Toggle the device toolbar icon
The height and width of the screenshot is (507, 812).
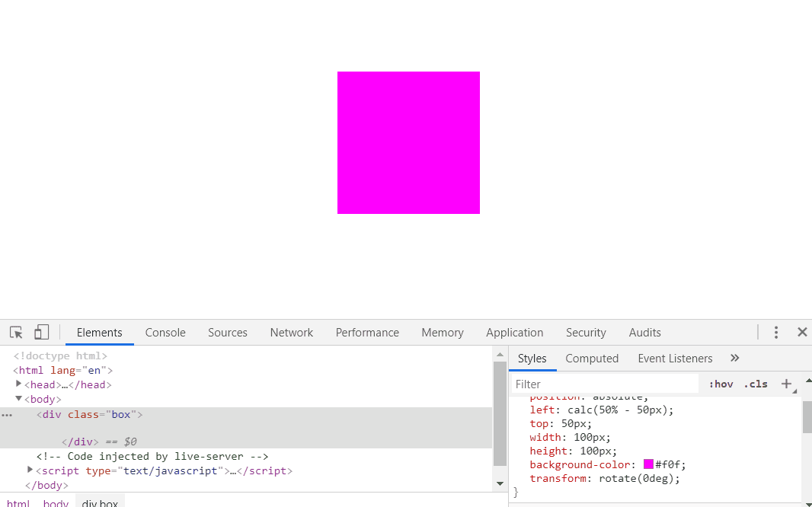pyautogui.click(x=41, y=332)
